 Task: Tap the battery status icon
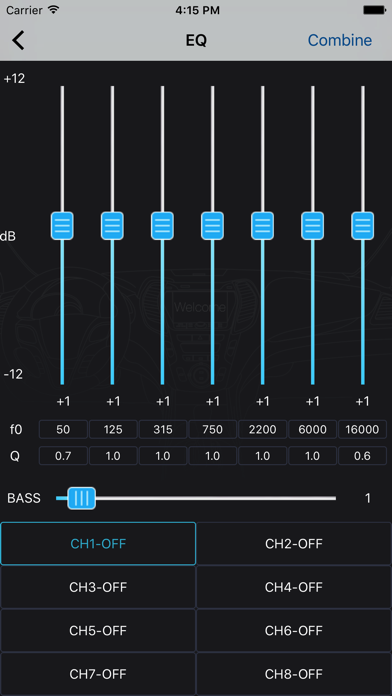pos(374,10)
